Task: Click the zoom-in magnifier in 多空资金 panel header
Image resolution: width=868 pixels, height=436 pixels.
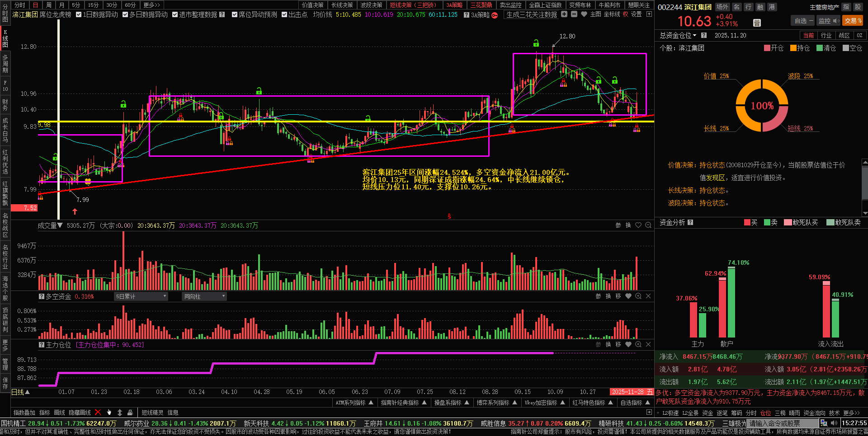Action: (x=638, y=296)
